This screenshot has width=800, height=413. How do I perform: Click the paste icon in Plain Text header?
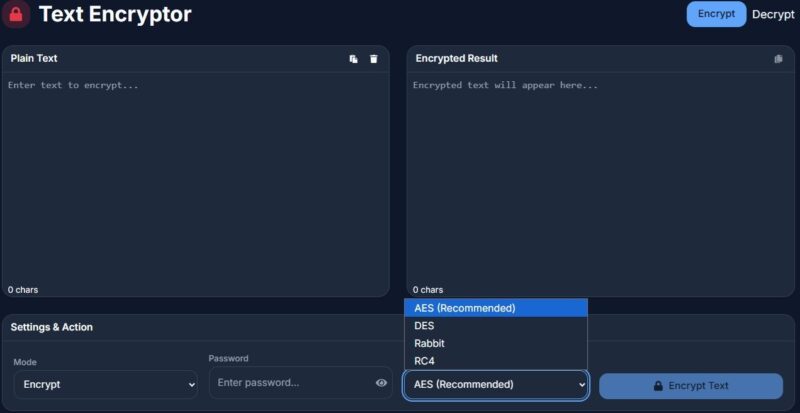pos(353,59)
